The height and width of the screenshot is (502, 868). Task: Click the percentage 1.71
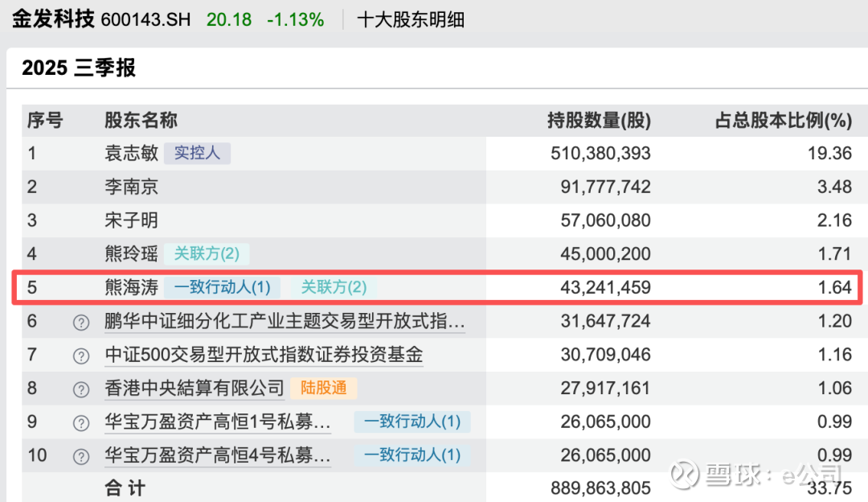834,253
